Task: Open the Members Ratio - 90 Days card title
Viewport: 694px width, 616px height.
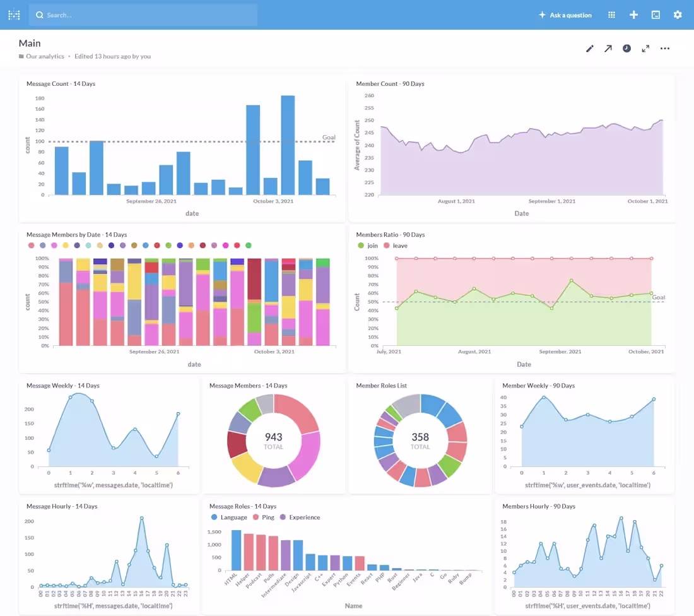Action: [x=391, y=235]
